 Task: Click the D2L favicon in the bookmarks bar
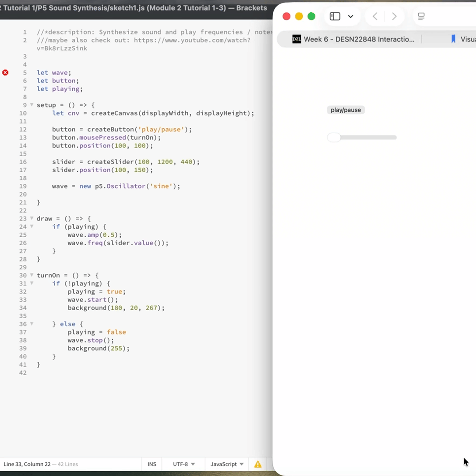point(297,39)
